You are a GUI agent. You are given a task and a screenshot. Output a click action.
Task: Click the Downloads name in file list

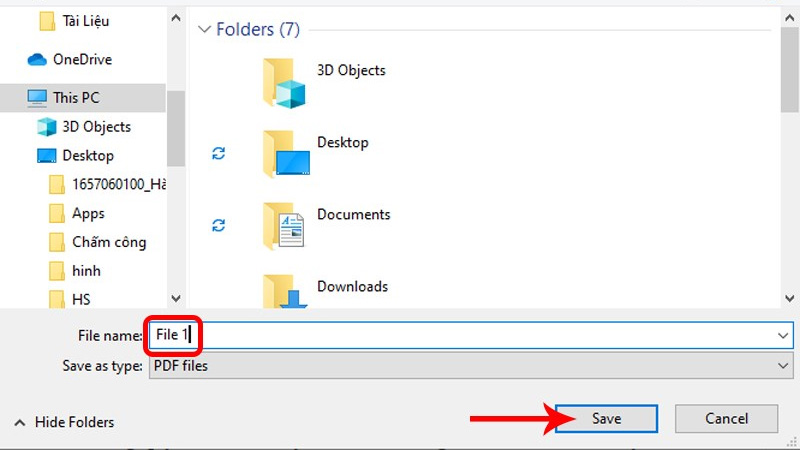coord(353,286)
